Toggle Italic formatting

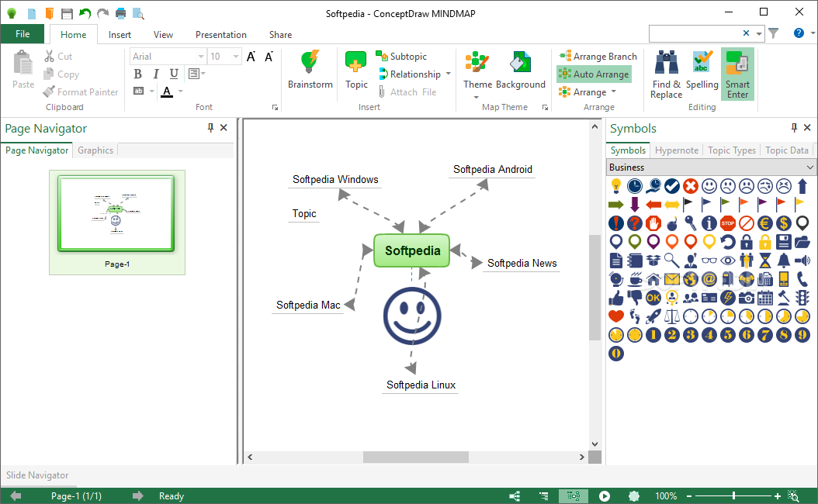[155, 74]
